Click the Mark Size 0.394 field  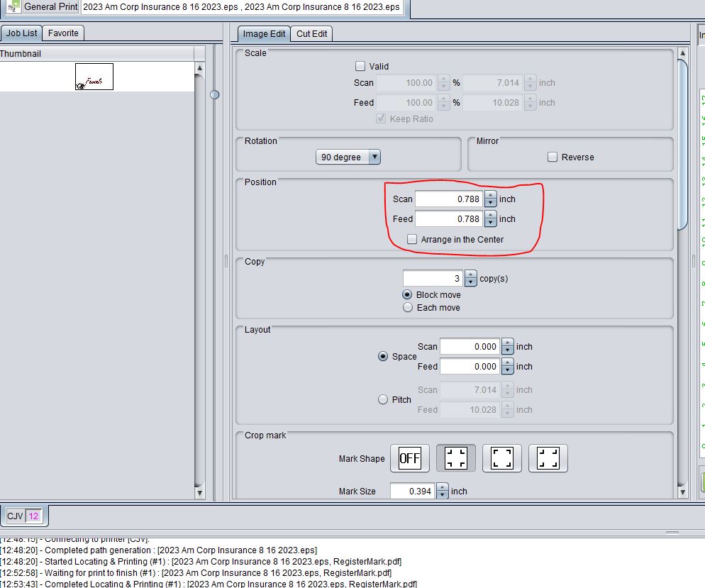pos(413,491)
